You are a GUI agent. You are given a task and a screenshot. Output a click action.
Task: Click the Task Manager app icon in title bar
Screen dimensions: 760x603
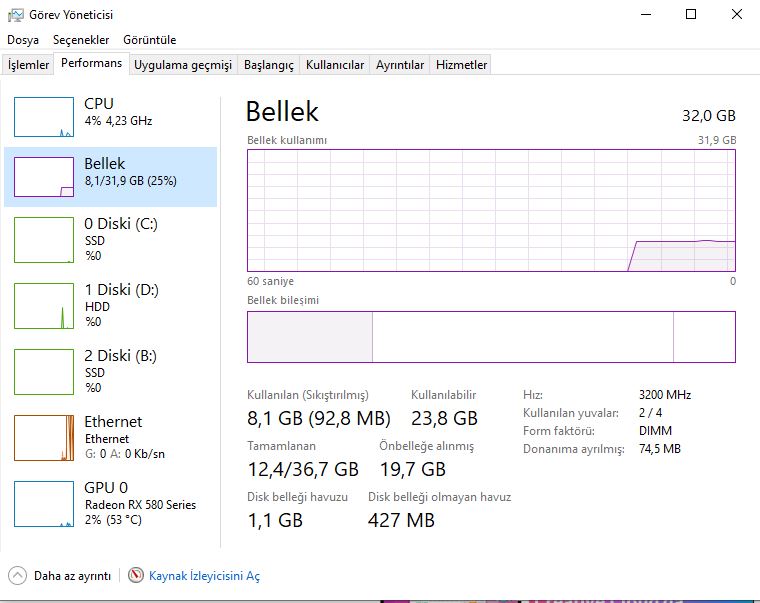[x=13, y=15]
